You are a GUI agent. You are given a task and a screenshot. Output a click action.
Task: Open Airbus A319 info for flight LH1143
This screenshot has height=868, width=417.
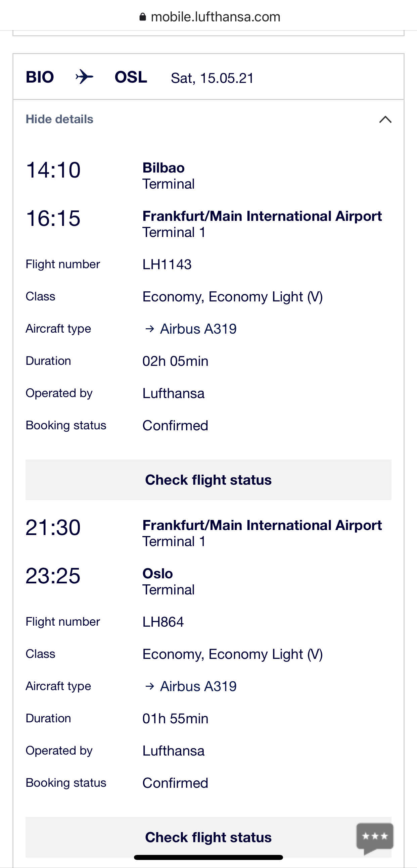pyautogui.click(x=198, y=329)
